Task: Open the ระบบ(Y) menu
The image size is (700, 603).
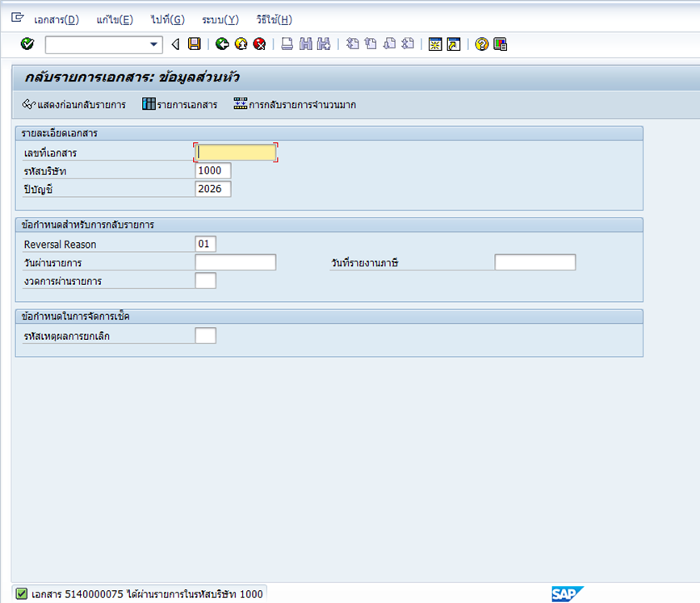Action: (x=220, y=19)
